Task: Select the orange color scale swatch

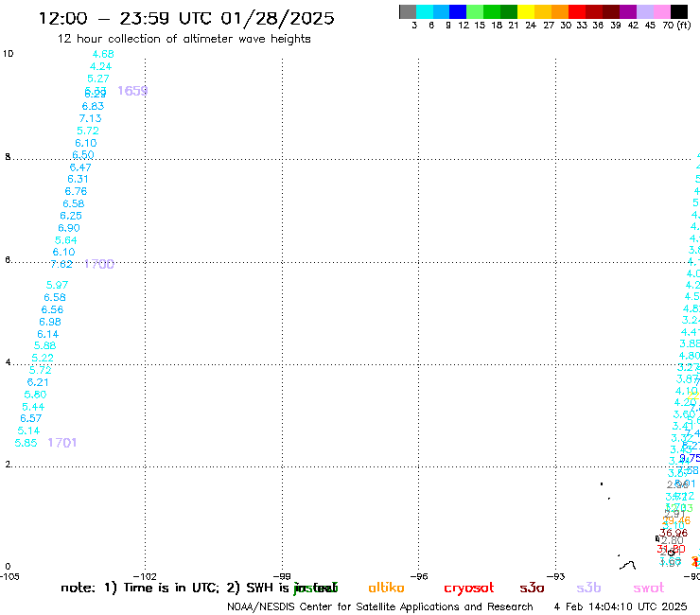Action: point(560,11)
